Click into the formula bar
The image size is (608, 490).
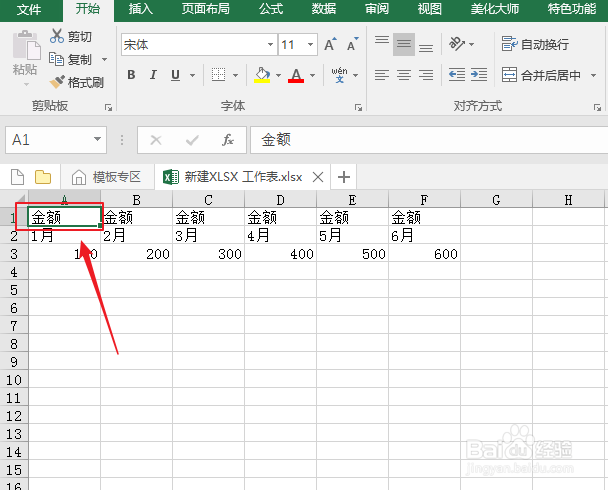click(429, 140)
